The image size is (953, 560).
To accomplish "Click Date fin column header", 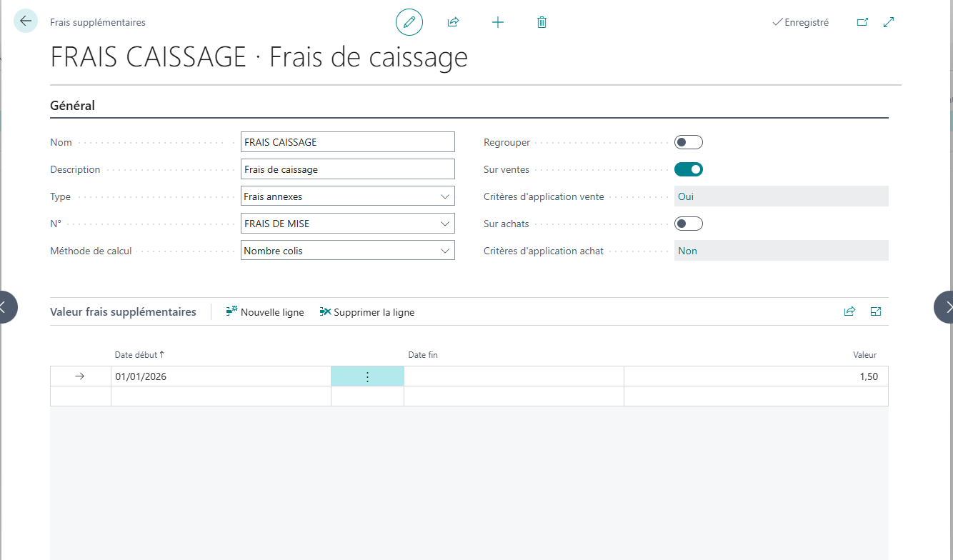I will click(x=422, y=355).
